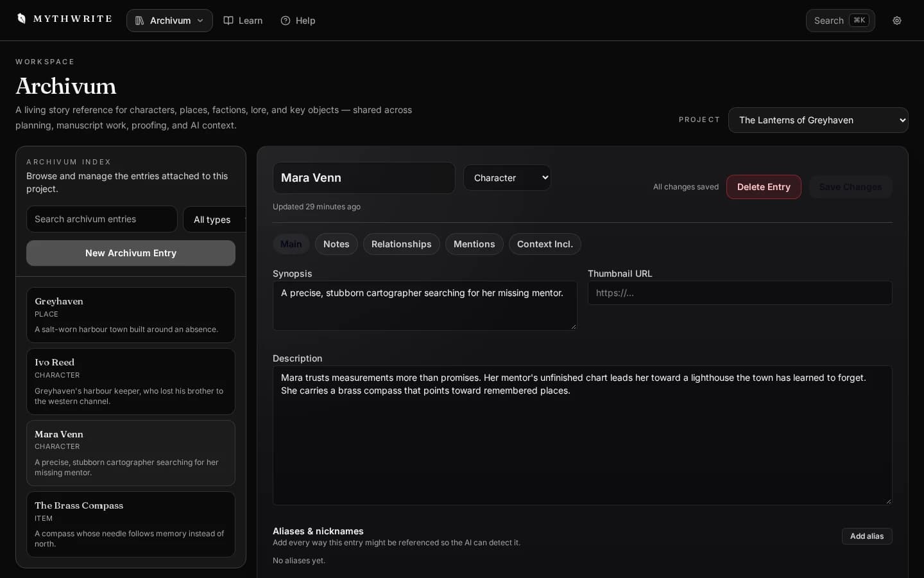The height and width of the screenshot is (578, 924).
Task: Click the Synopsis text area
Action: tap(425, 306)
